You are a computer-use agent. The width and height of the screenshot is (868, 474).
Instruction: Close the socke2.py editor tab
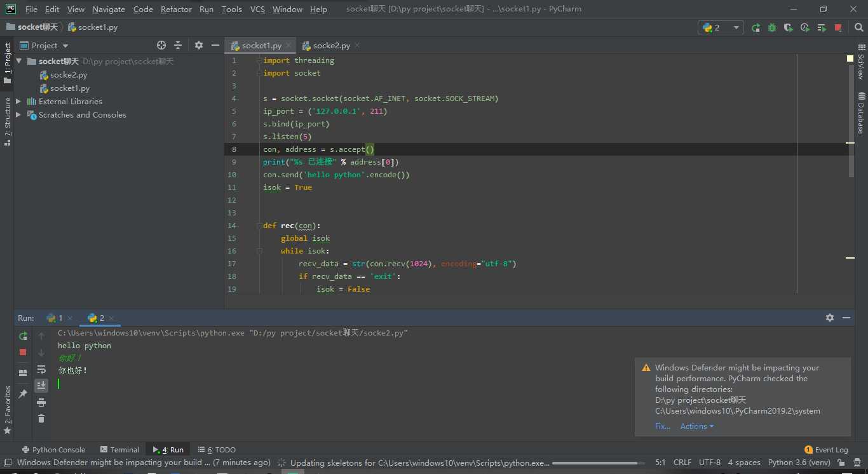[x=357, y=45]
